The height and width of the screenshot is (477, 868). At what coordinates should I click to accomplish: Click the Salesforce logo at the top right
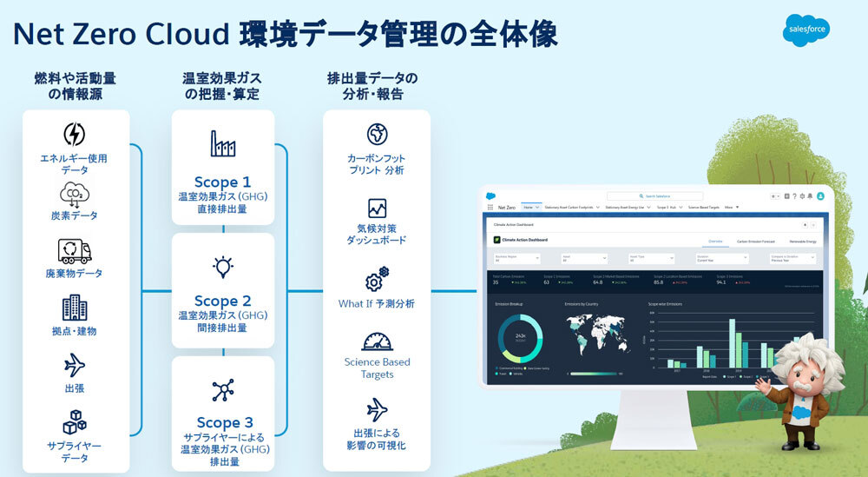click(x=806, y=30)
